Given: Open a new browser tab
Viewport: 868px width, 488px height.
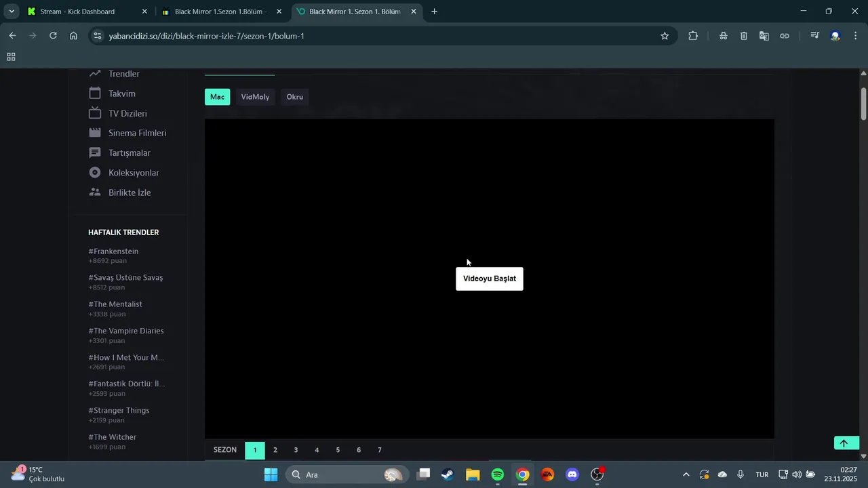Looking at the screenshot, I should coord(434,12).
